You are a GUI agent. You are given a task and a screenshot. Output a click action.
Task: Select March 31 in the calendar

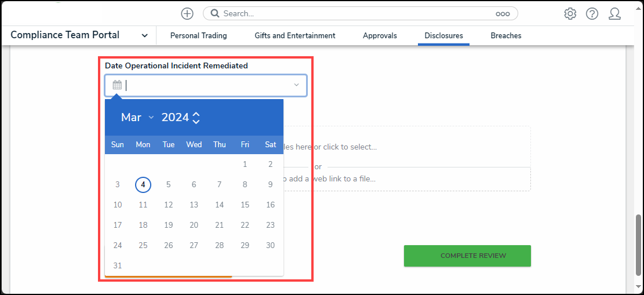tap(118, 265)
